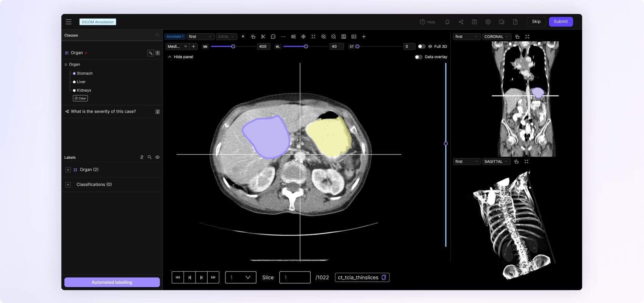
Task: Sort labels with the sort icon
Action: pos(142,157)
